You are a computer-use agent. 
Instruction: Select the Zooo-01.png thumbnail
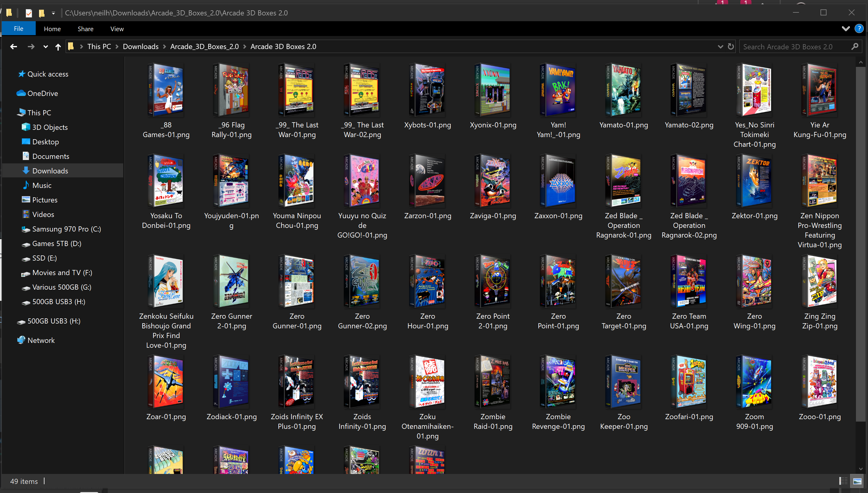(x=820, y=382)
